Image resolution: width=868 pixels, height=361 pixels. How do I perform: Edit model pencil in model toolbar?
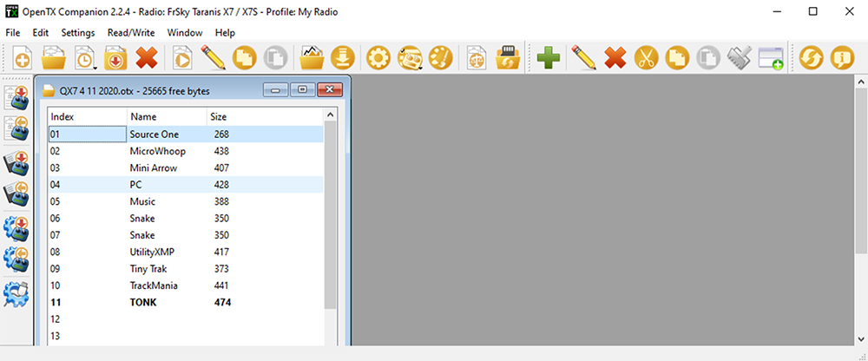tap(583, 57)
